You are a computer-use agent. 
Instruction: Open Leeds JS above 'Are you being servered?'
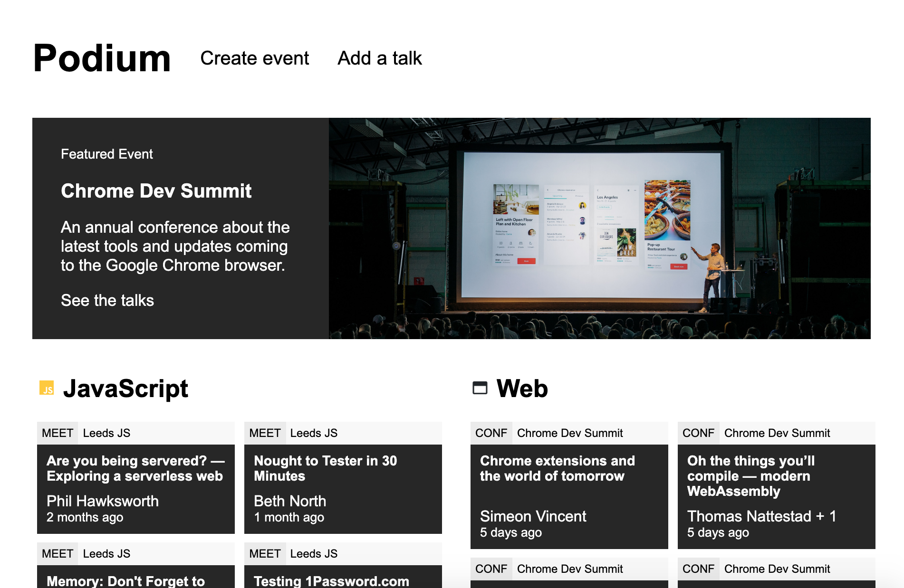tap(106, 433)
